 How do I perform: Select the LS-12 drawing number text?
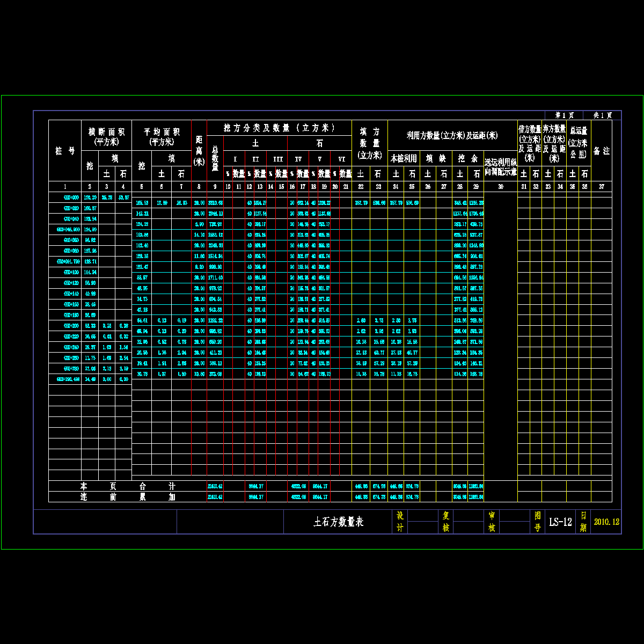coord(560,522)
